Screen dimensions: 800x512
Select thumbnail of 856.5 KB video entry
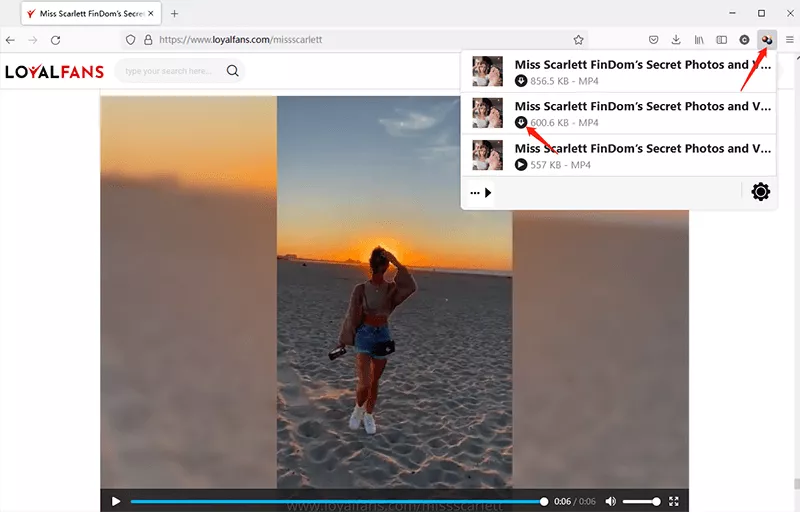[487, 71]
